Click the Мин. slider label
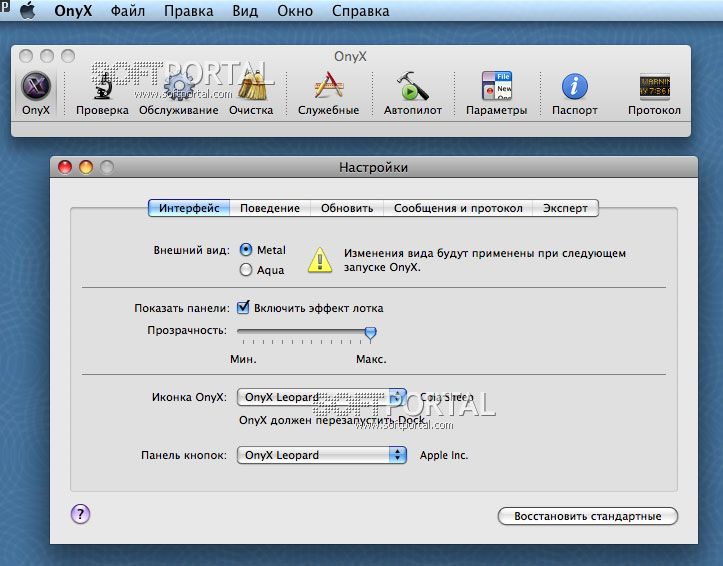This screenshot has height=566, width=723. click(x=243, y=359)
